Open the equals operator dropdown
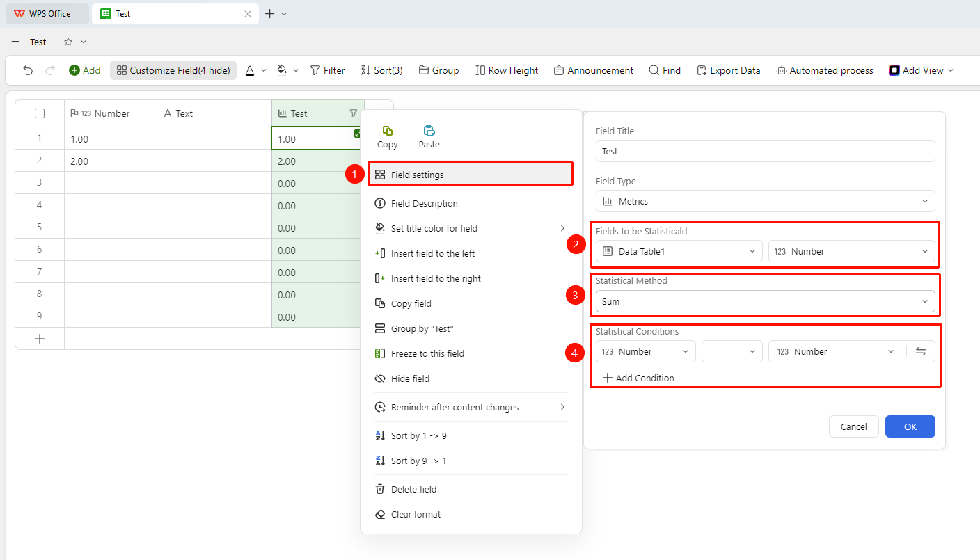The width and height of the screenshot is (980, 560). [732, 351]
